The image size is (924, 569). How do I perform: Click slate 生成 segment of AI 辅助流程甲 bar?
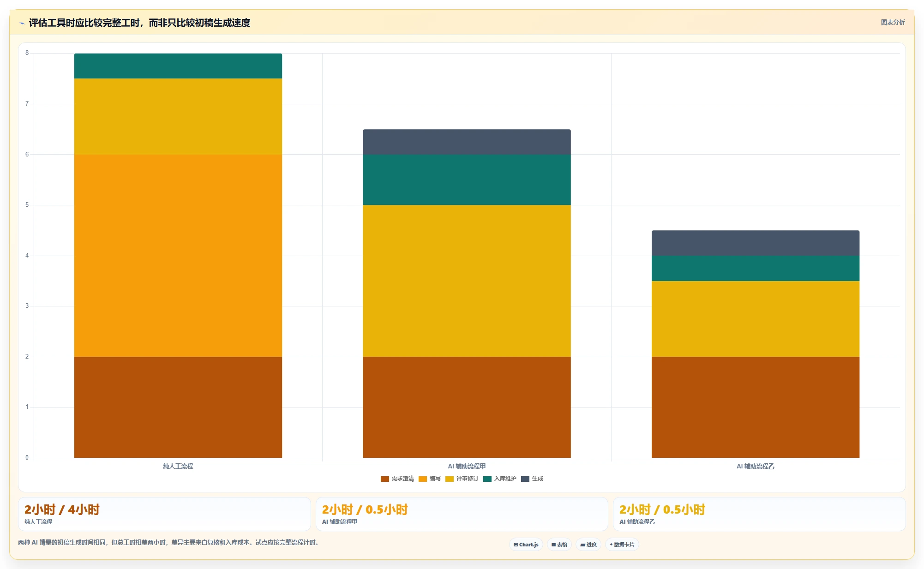point(467,142)
